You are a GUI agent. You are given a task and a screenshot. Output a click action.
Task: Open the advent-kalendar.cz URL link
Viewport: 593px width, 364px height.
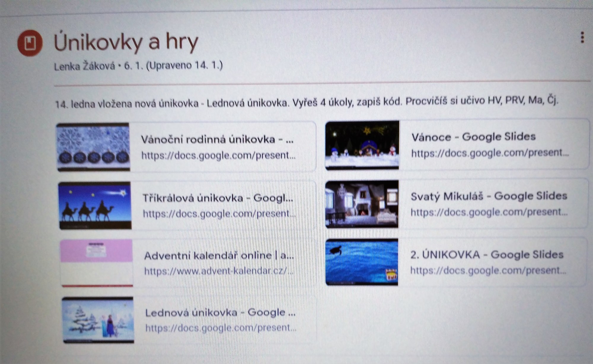219,271
